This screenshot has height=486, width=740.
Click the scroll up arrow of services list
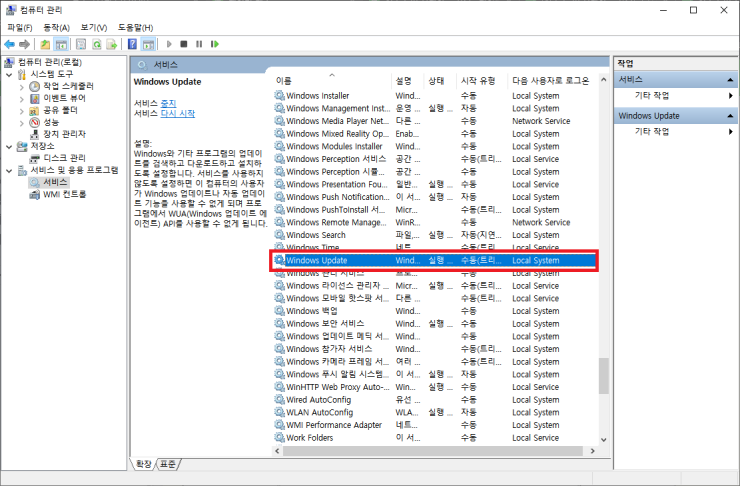[604, 80]
